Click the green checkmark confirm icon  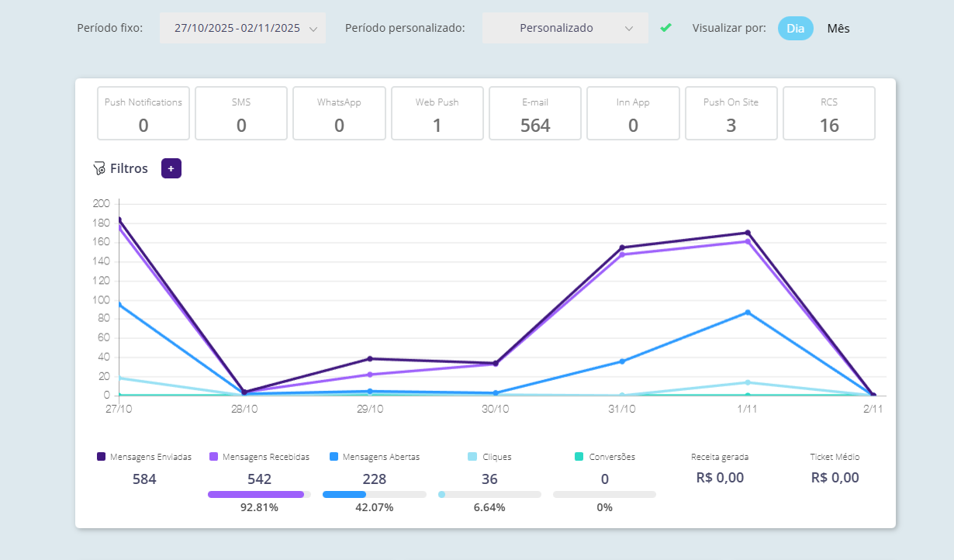[x=665, y=28]
